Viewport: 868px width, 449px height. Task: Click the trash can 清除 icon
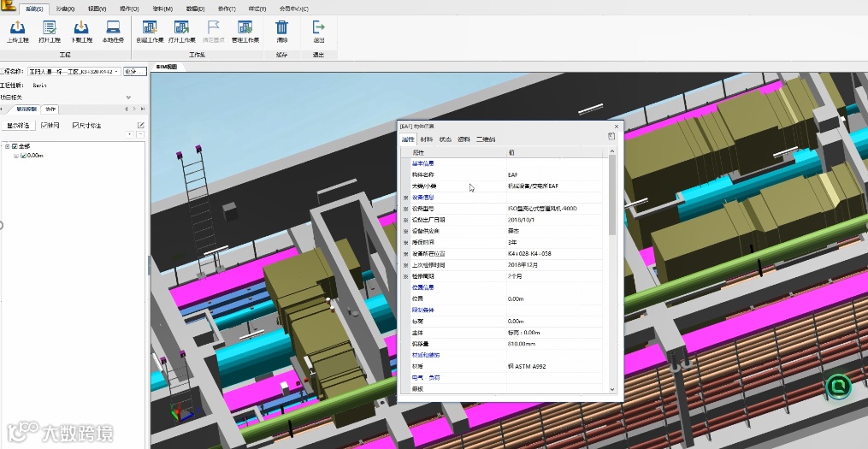pos(282,28)
